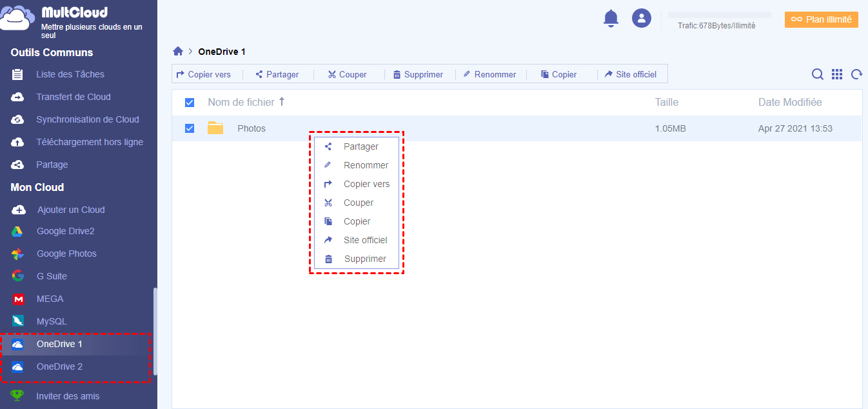Select MySQL cloud
The width and height of the screenshot is (868, 409).
(52, 321)
